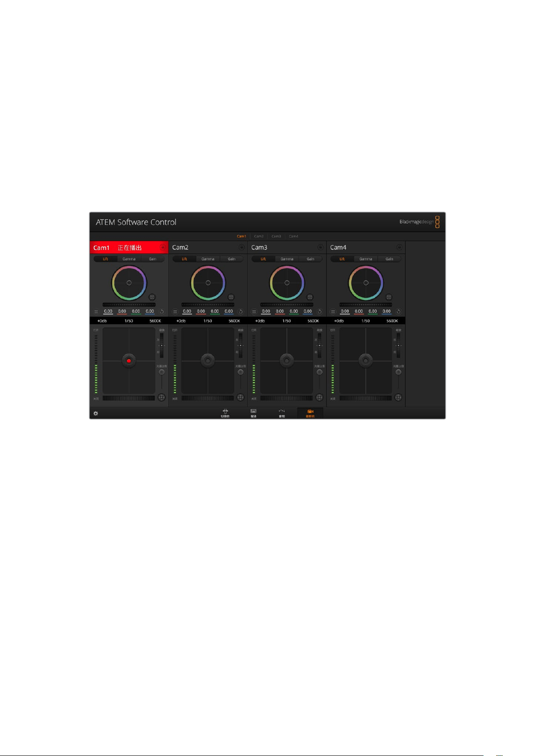Image resolution: width=535 pixels, height=756 pixels.
Task: Trigger Cam3 auto focus button
Action: tap(320, 398)
